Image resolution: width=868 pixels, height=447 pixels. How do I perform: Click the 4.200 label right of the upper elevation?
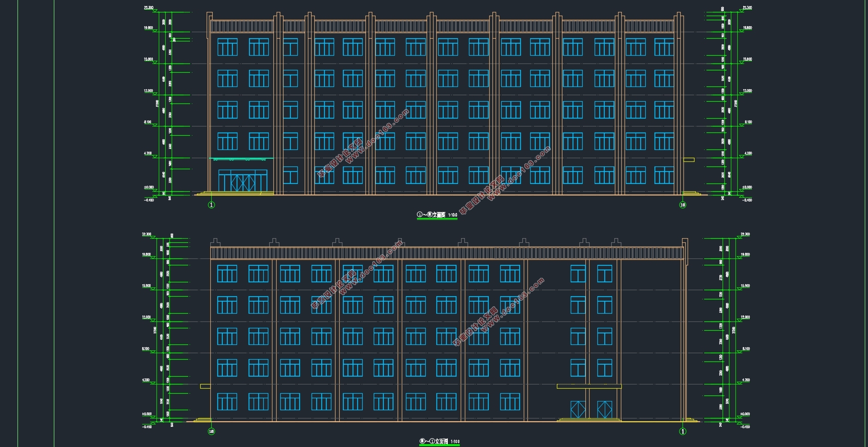tap(748, 153)
